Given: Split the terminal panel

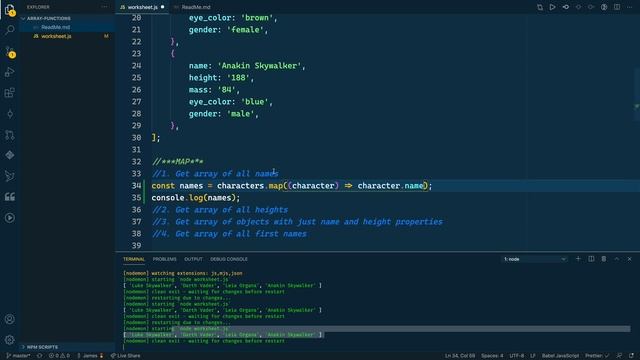Looking at the screenshot, I should click(591, 259).
